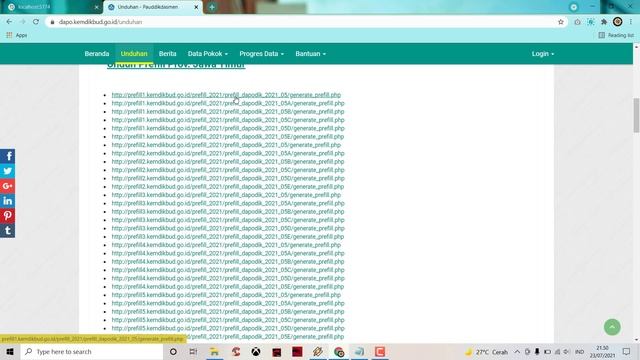Open Cortana circle on the taskbar
The height and width of the screenshot is (360, 640).
[173, 351]
